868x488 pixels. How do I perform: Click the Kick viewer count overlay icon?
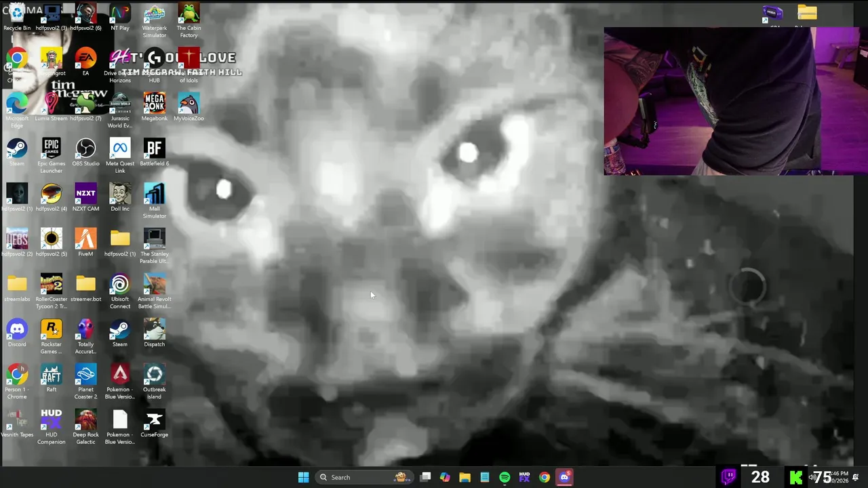(796, 477)
